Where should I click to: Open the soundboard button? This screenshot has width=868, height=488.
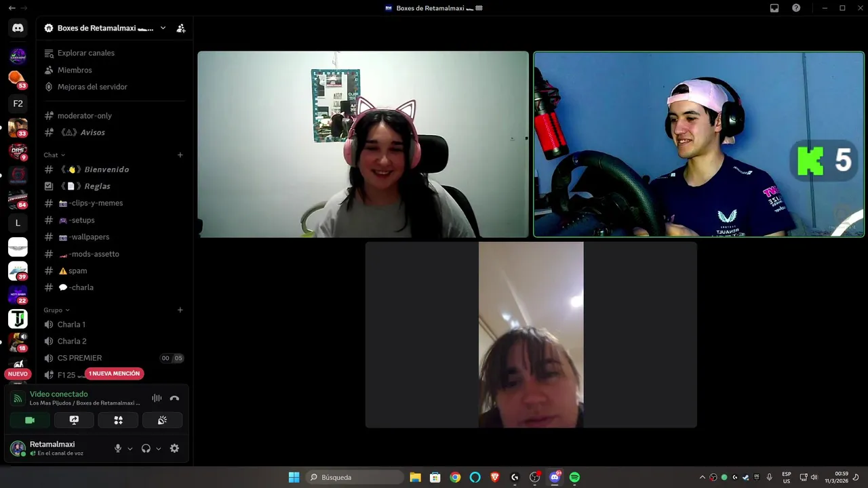(x=162, y=420)
